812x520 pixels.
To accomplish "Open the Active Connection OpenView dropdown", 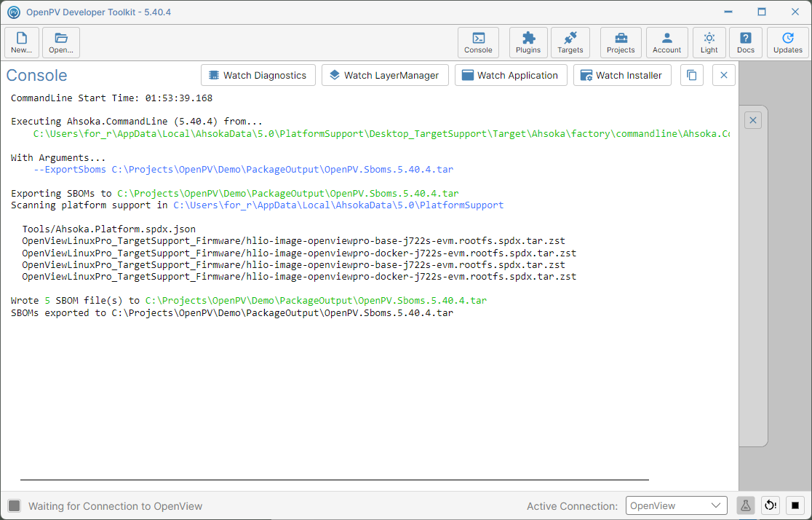I will tap(675, 505).
